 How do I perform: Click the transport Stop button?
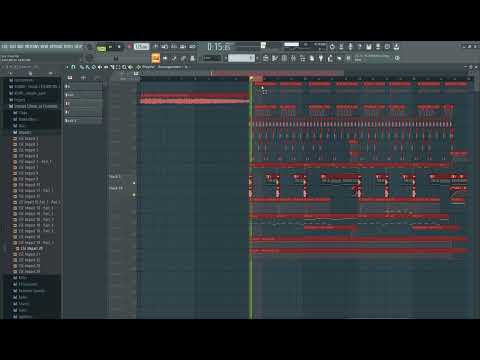(119, 47)
